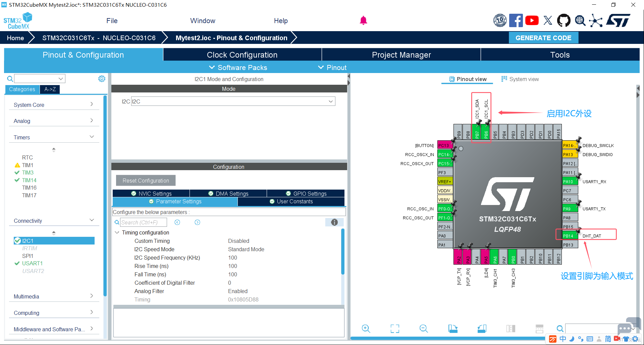
Task: Open the category settings gear icon
Action: (x=102, y=79)
